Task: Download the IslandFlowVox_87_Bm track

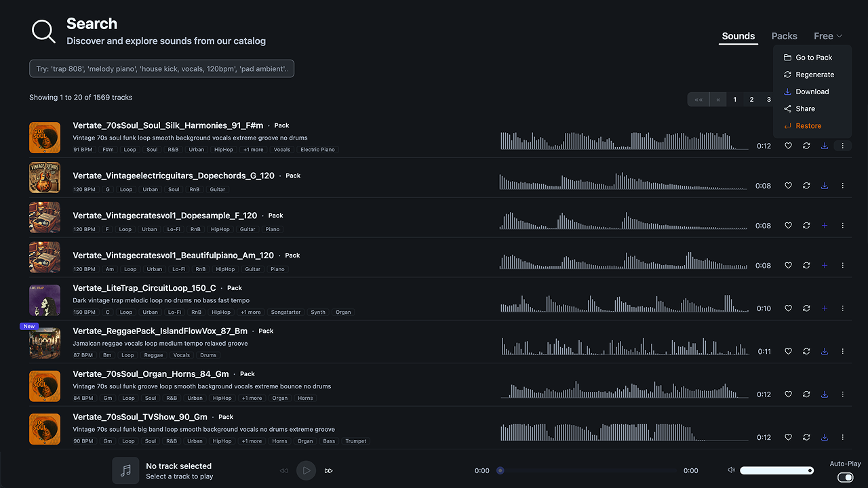Action: 825,351
